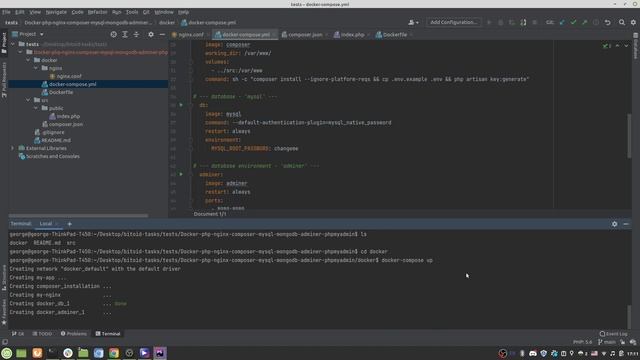Toggle Database panel on right edge
Viewport: 640px width, 360px height.
point(636,46)
